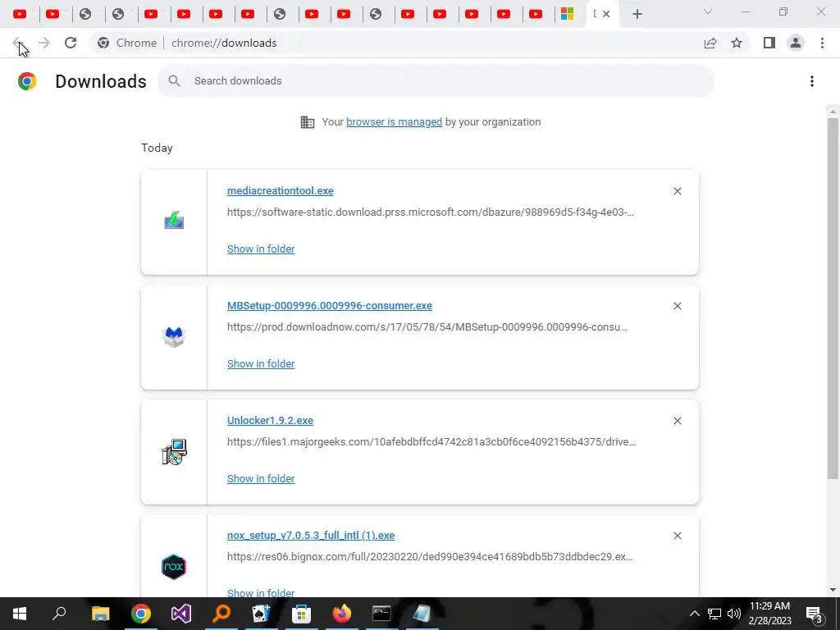Image resolution: width=840 pixels, height=630 pixels.
Task: Click the Search downloads field
Action: (436, 81)
